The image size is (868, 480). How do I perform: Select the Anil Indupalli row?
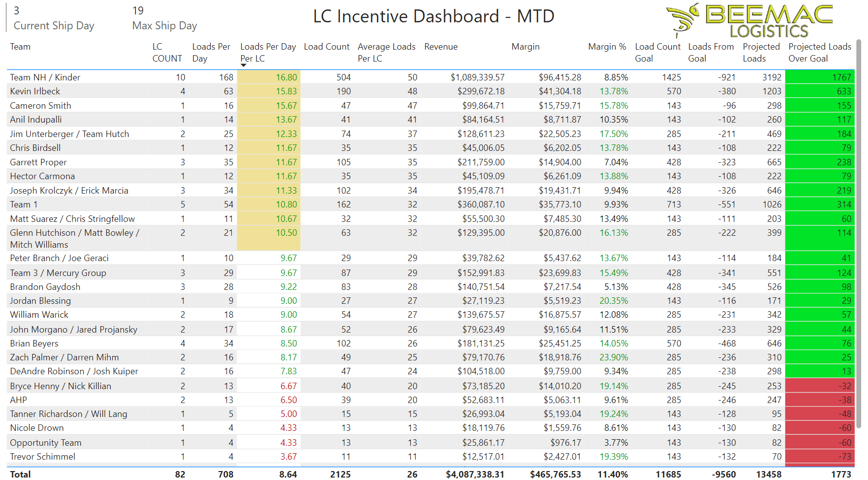[x=431, y=120]
